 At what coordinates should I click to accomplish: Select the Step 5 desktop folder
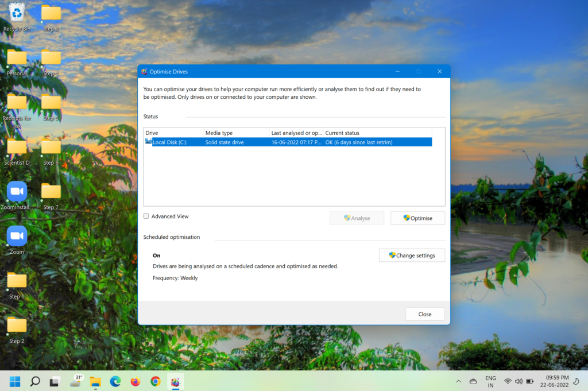pos(51,107)
